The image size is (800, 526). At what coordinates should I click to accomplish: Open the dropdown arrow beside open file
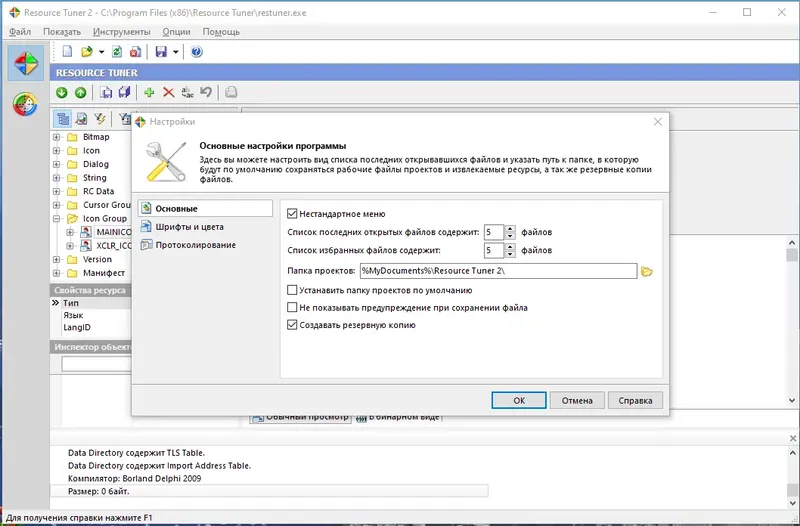[x=101, y=52]
